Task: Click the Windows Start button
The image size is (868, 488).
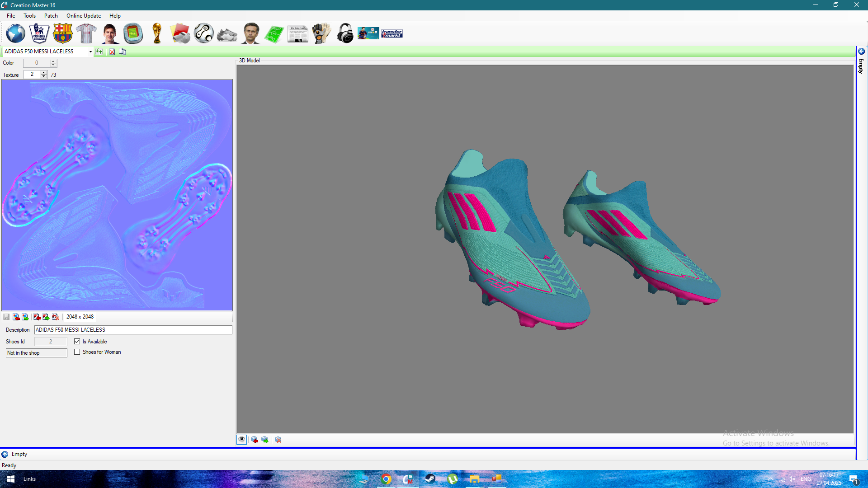Action: click(x=11, y=479)
